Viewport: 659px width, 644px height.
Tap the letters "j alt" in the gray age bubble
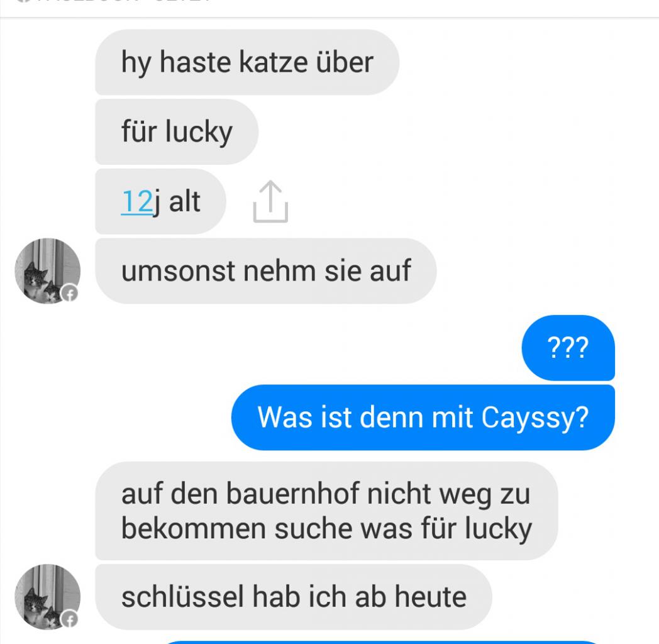coord(177,202)
